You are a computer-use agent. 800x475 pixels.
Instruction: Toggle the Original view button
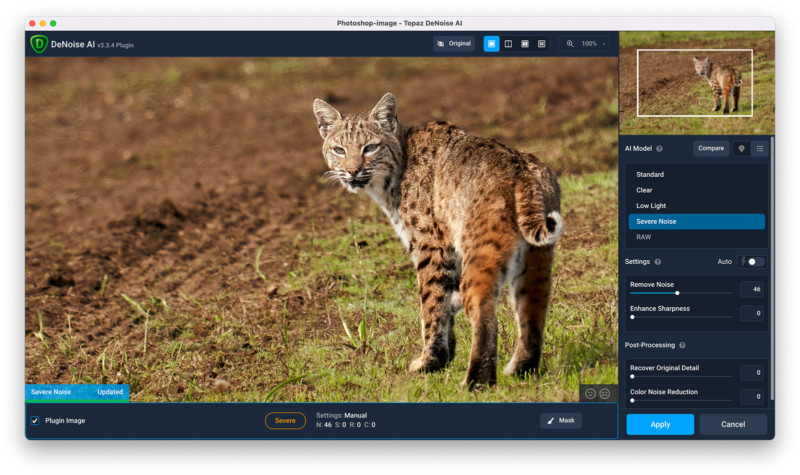pyautogui.click(x=454, y=44)
